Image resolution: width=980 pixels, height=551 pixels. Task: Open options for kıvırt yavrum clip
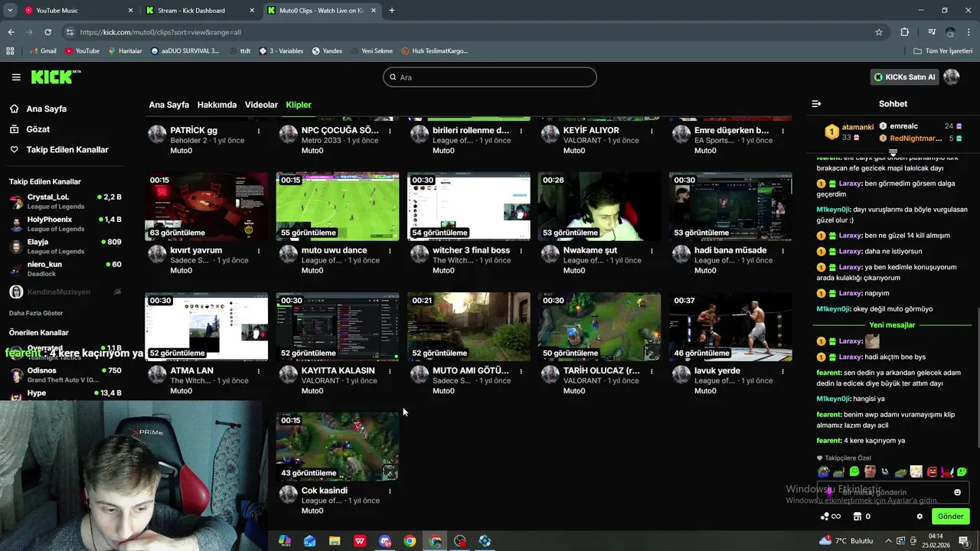click(259, 251)
